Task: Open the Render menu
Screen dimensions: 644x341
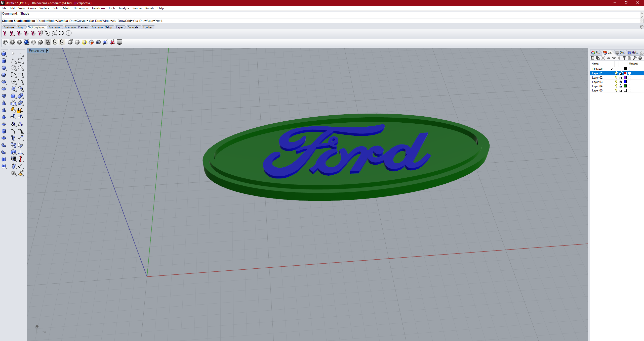Action: (x=137, y=8)
